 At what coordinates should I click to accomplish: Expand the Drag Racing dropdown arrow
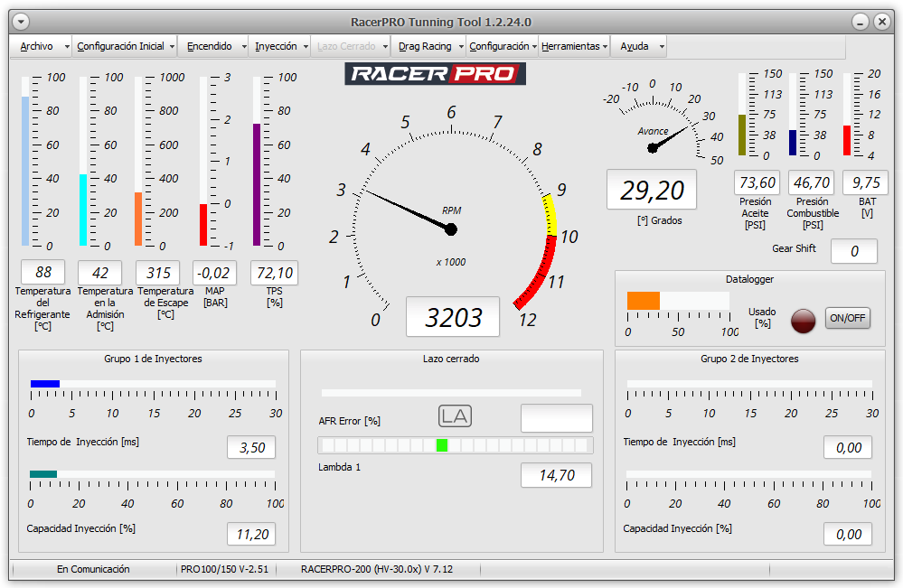[461, 47]
